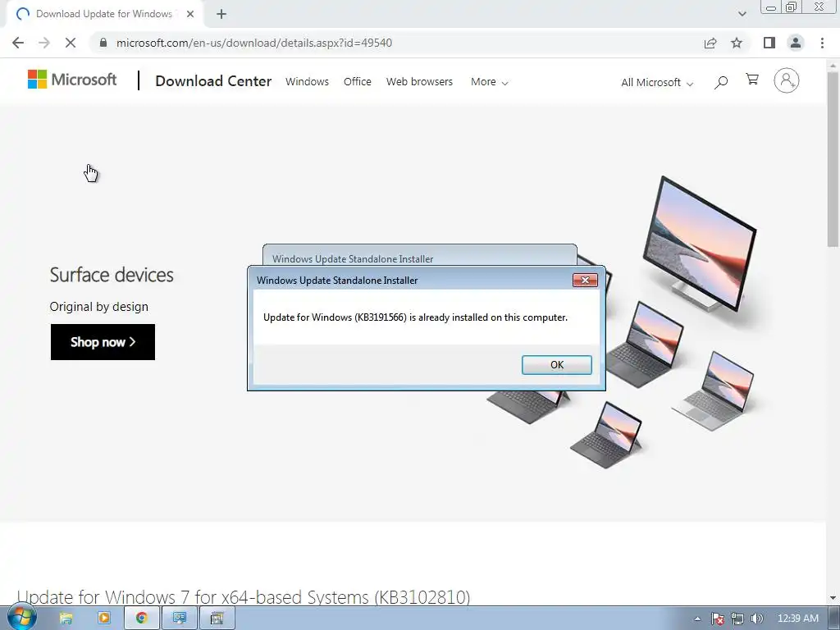Close the Download Update for Windows tab
840x630 pixels.
pyautogui.click(x=190, y=14)
